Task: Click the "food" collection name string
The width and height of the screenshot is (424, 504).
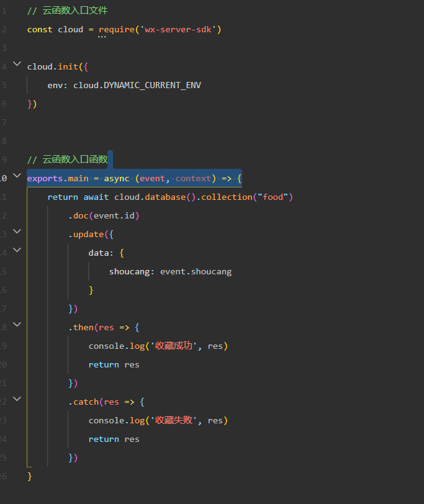Action: [x=273, y=197]
